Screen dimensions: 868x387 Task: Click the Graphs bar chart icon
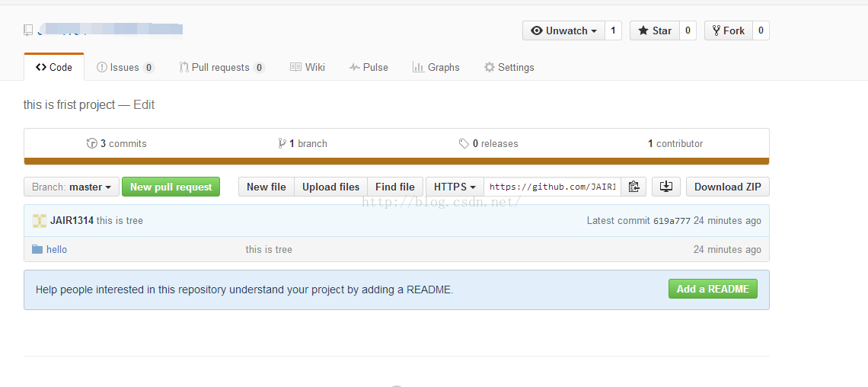pyautogui.click(x=419, y=67)
